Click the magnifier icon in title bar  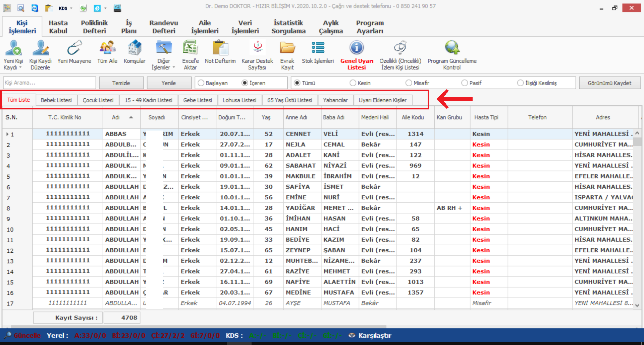pyautogui.click(x=21, y=8)
